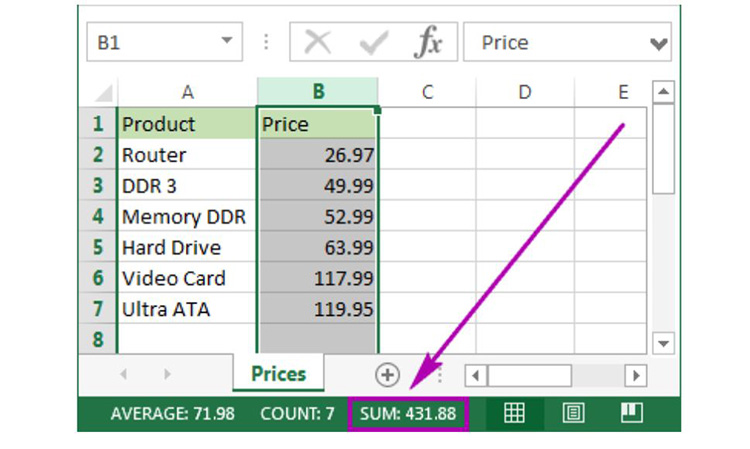Select row 3 header
This screenshot has width=750, height=449.
(98, 185)
